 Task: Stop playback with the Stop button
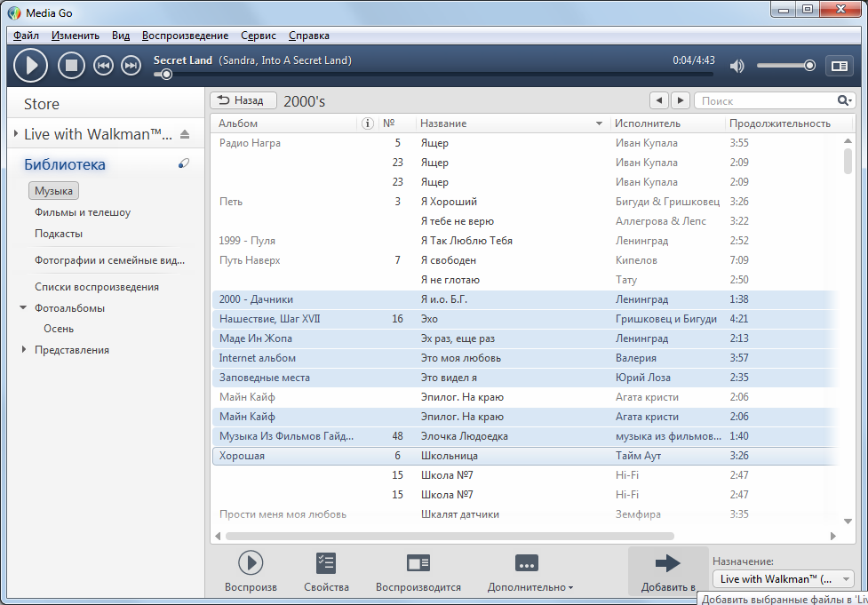tap(71, 66)
